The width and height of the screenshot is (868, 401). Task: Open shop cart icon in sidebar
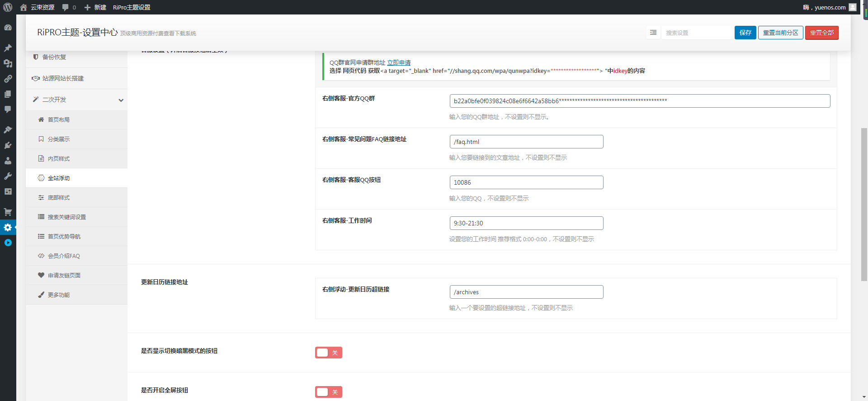[8, 211]
